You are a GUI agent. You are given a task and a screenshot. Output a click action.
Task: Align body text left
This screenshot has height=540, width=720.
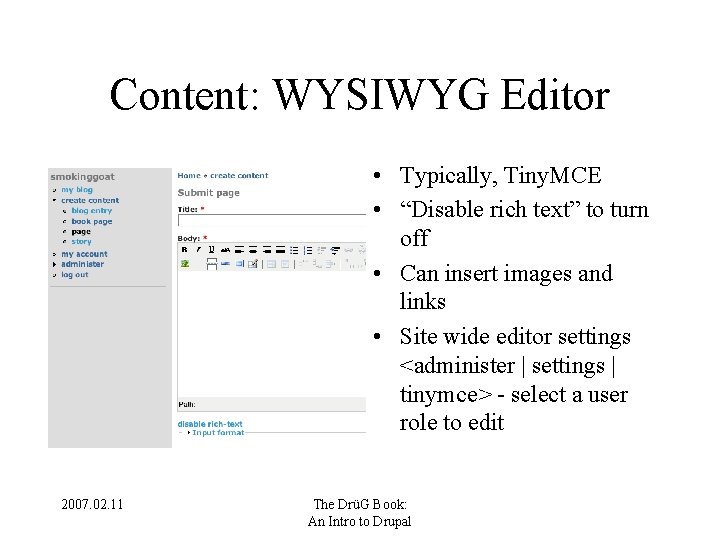[x=239, y=250]
